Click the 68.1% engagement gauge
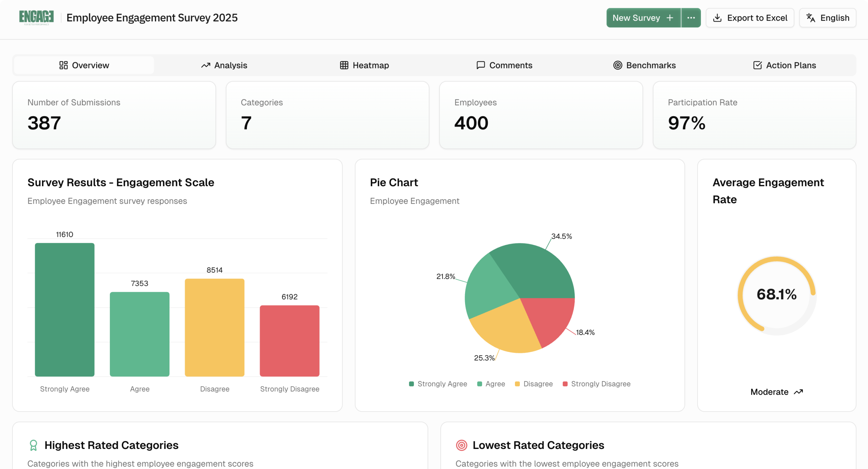868x469 pixels. (776, 295)
